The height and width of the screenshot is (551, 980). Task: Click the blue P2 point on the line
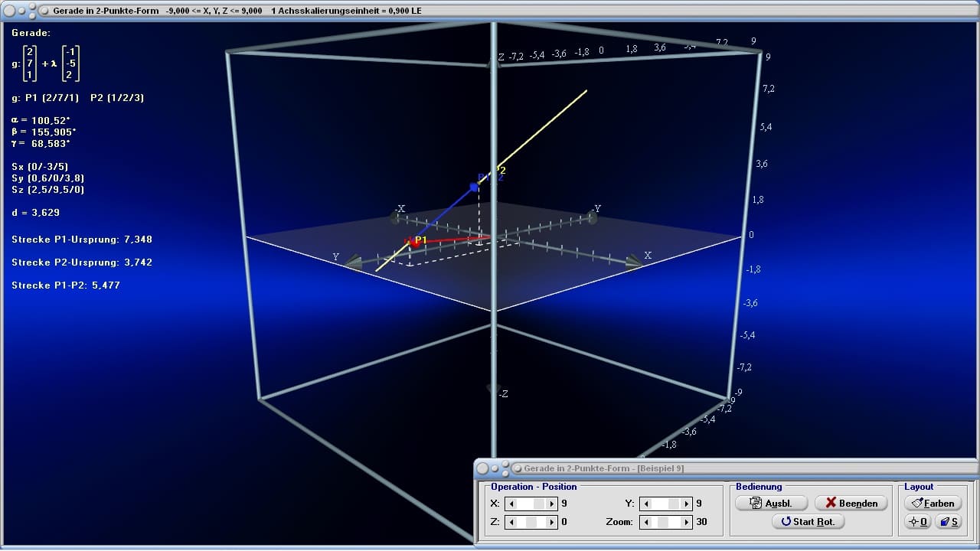(474, 187)
